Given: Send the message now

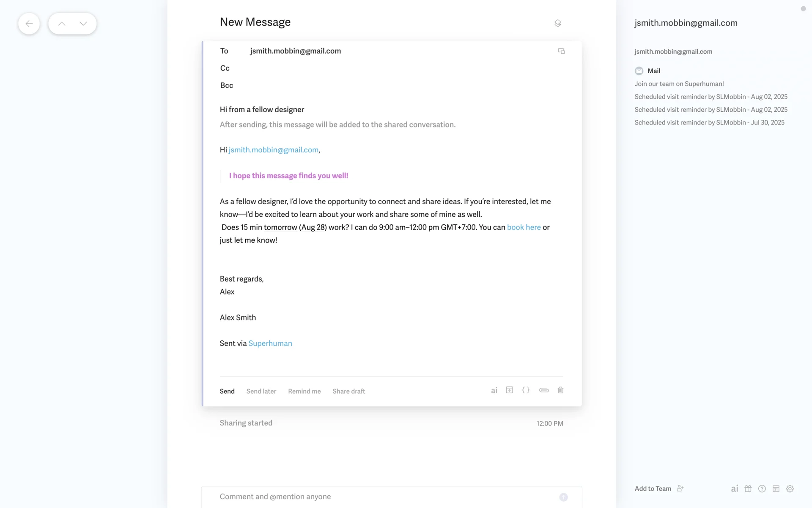Looking at the screenshot, I should point(227,391).
